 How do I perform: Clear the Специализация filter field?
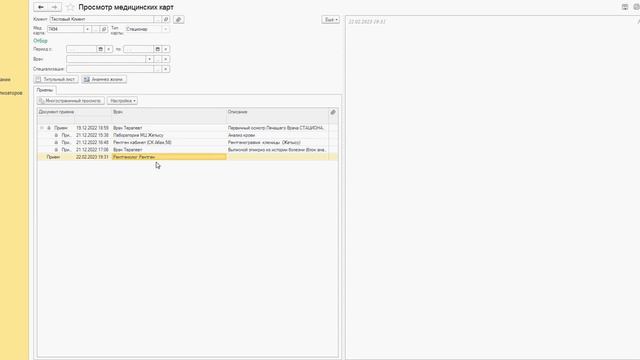[x=166, y=69]
